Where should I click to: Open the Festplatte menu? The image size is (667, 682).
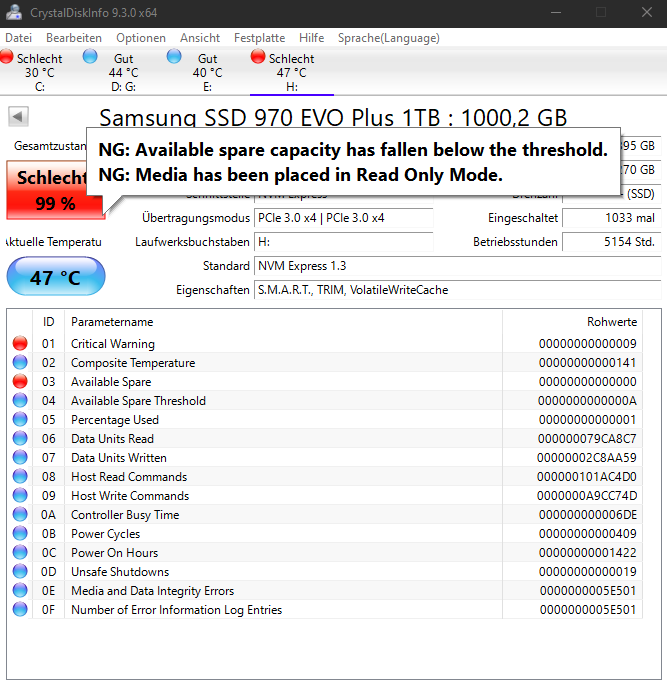point(260,38)
